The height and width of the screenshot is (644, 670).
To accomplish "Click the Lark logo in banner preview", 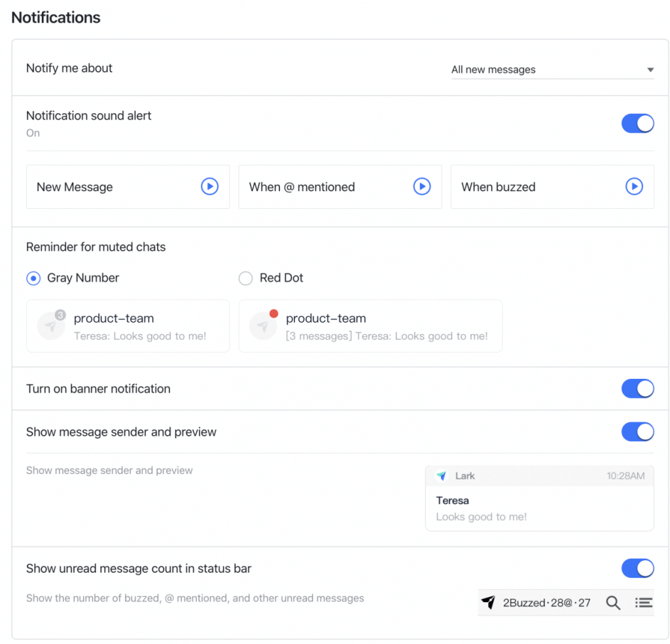I will (442, 476).
